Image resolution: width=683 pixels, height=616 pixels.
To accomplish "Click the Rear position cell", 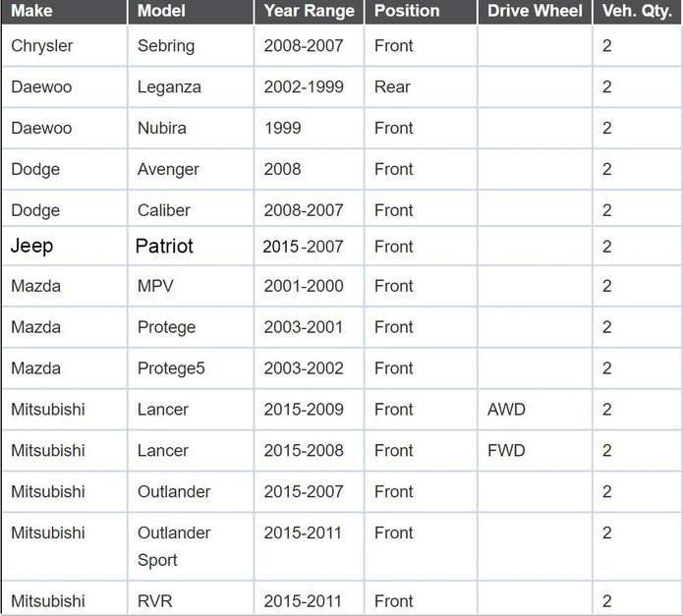I will click(421, 87).
